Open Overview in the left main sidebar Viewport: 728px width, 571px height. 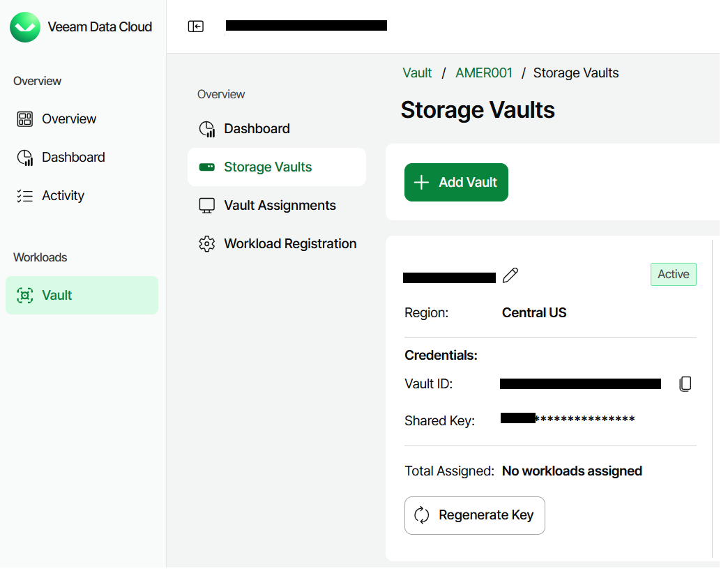(83, 120)
